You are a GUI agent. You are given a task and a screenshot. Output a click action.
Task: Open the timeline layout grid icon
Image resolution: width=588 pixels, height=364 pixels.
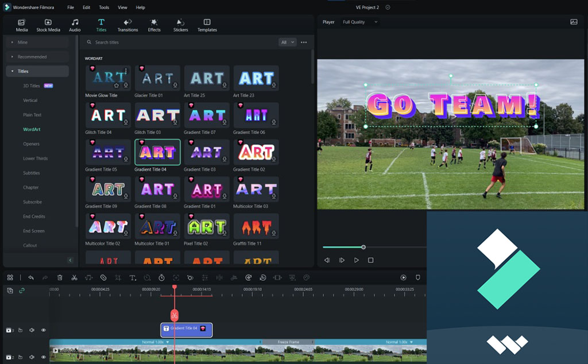click(10, 277)
